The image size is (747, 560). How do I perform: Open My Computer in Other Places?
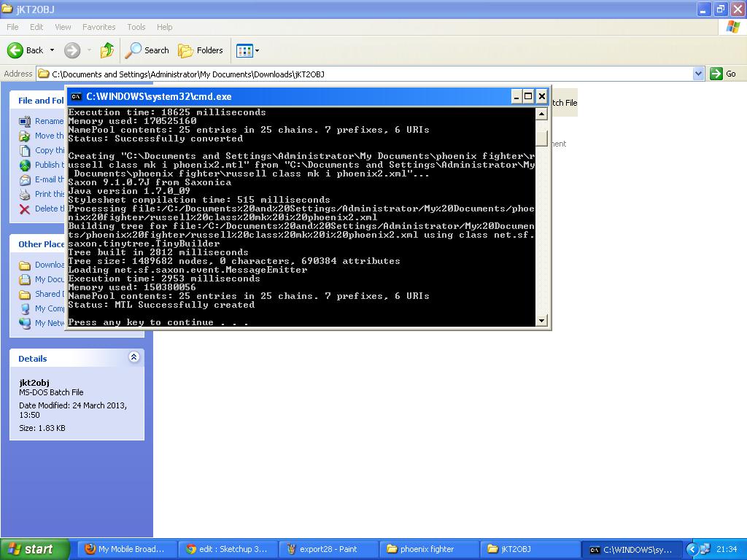pyautogui.click(x=49, y=308)
